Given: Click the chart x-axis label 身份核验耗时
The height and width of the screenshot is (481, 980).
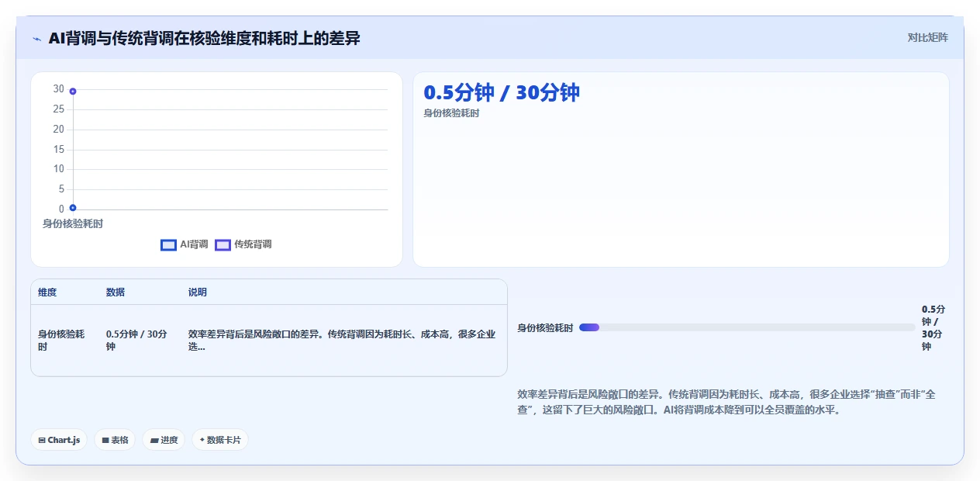Looking at the screenshot, I should pos(73,223).
